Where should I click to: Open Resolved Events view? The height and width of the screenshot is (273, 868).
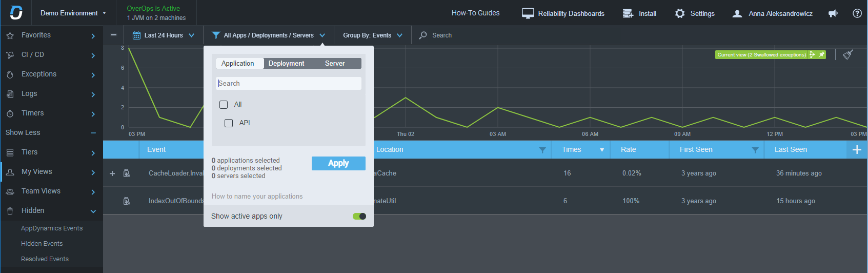(x=45, y=259)
